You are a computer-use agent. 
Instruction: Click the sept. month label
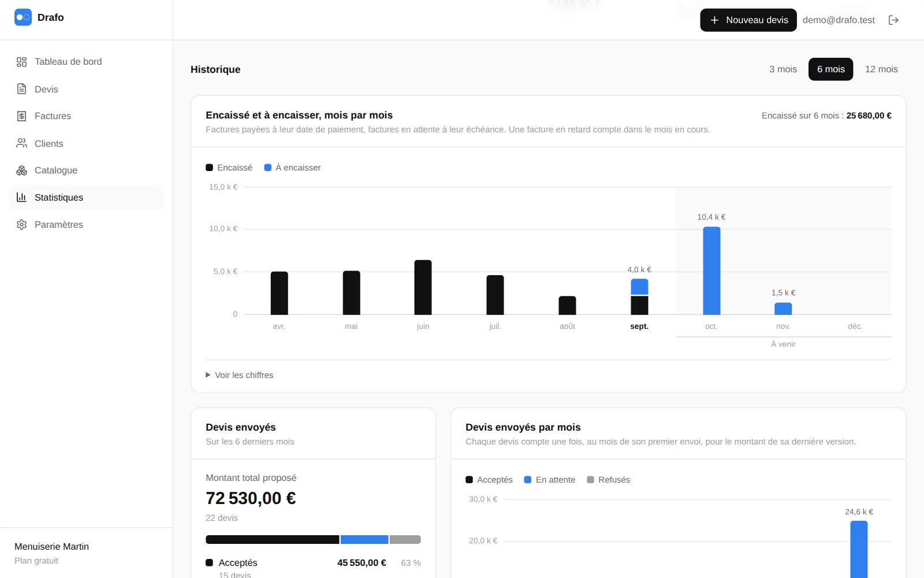tap(639, 327)
